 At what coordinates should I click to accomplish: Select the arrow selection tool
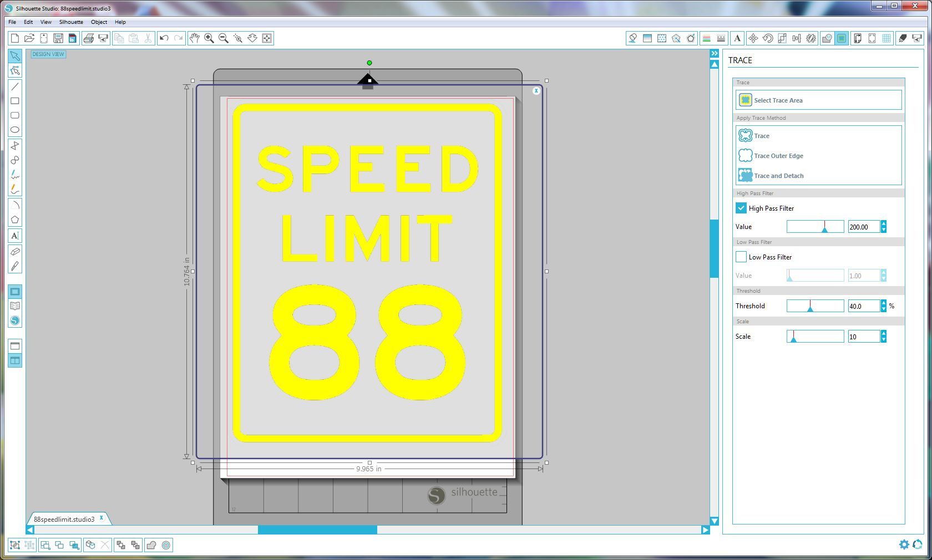pyautogui.click(x=15, y=55)
